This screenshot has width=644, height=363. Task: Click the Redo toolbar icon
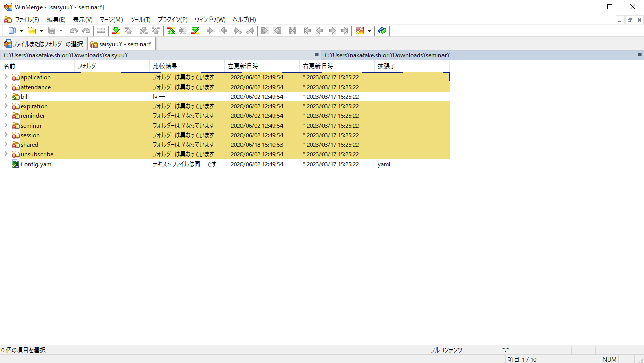(x=86, y=31)
